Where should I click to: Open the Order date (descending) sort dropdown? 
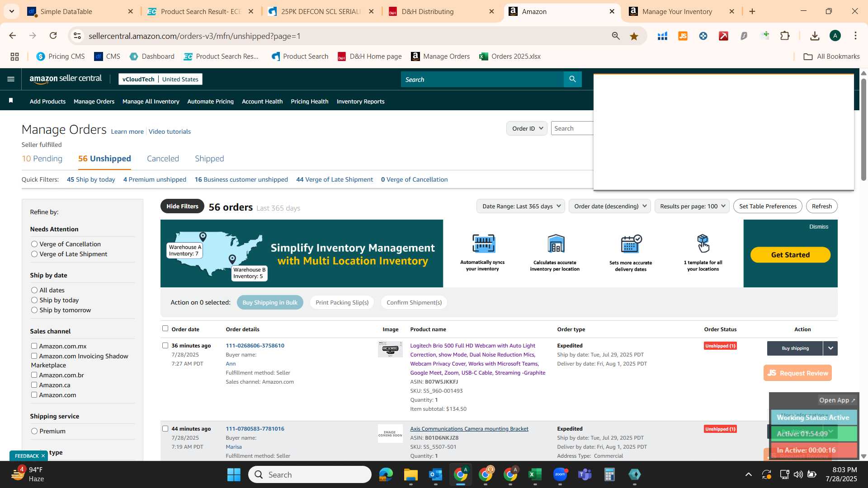610,206
